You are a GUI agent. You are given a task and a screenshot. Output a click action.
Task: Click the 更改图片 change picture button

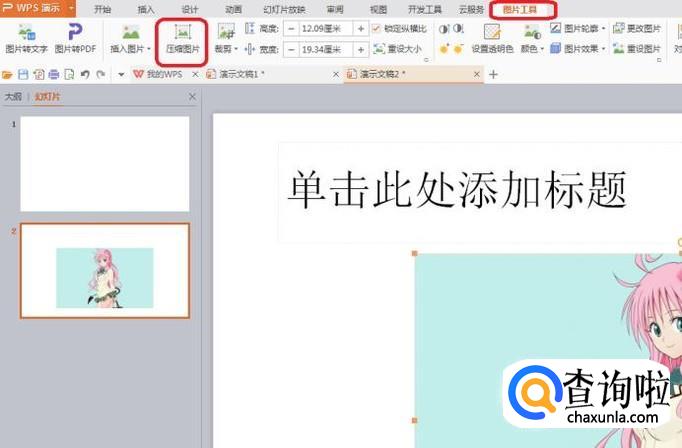(637, 29)
